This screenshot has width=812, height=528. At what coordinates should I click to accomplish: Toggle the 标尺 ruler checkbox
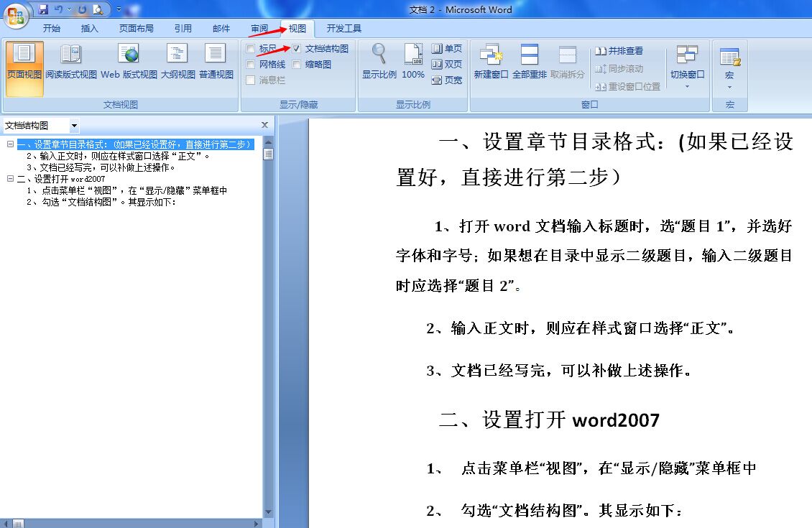[x=251, y=49]
